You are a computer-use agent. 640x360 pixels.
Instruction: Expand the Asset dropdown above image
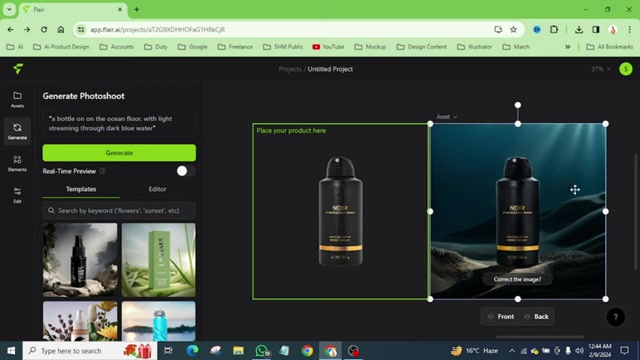tap(447, 117)
